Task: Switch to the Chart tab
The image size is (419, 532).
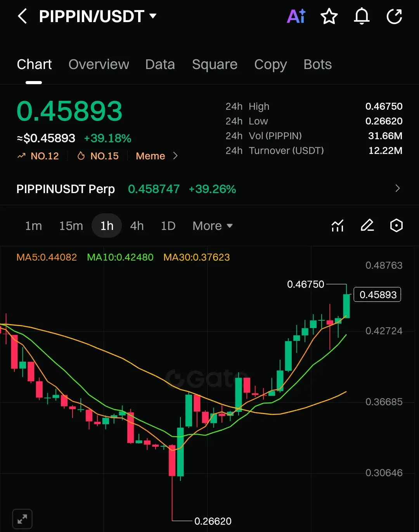Action: (34, 64)
